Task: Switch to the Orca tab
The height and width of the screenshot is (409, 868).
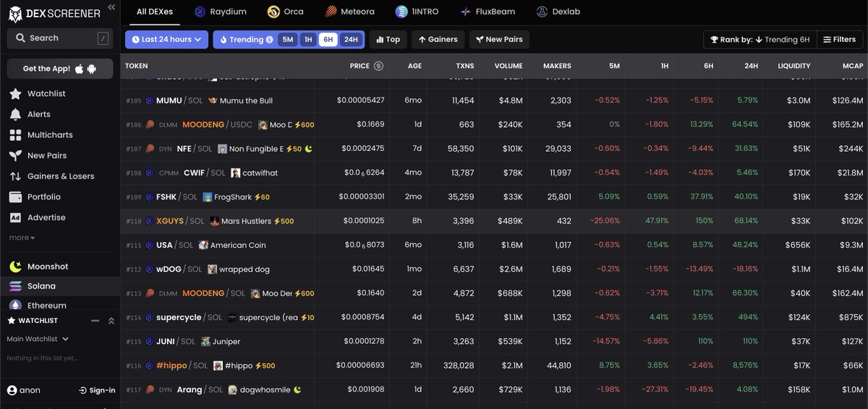Action: [285, 12]
